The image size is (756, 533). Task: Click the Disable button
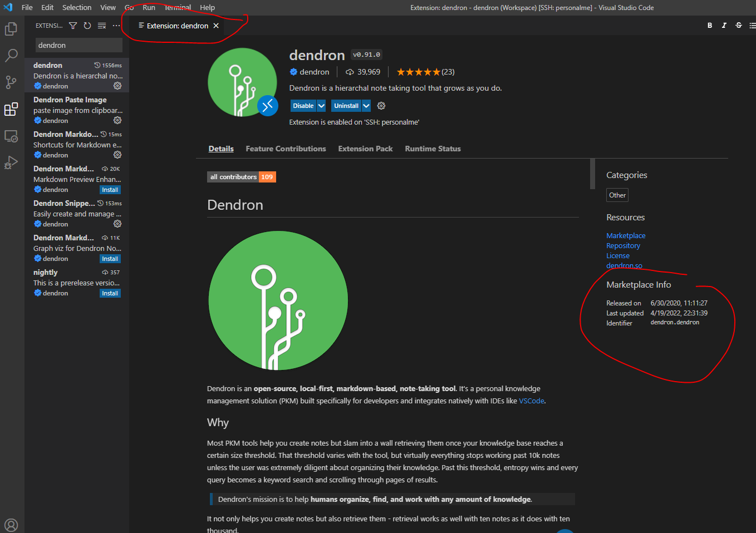coord(303,106)
